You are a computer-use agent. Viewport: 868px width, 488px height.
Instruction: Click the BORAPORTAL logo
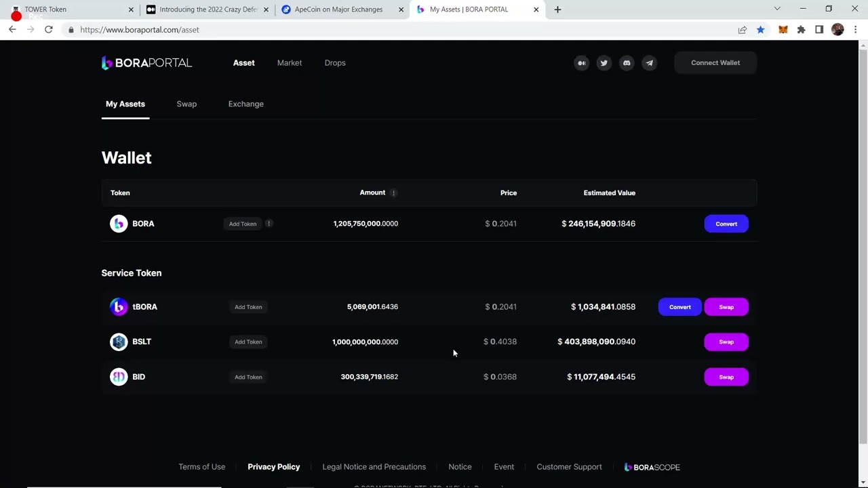coord(146,63)
